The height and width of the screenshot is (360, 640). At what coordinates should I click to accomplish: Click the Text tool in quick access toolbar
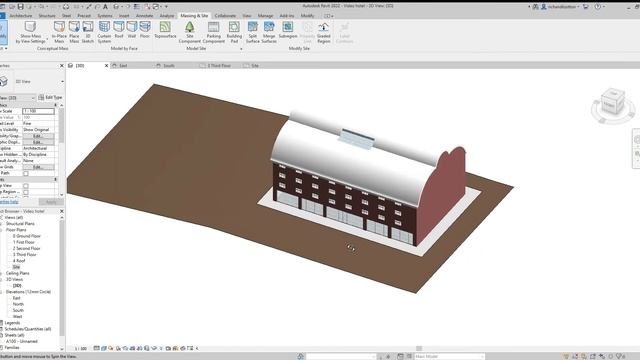(105, 7)
